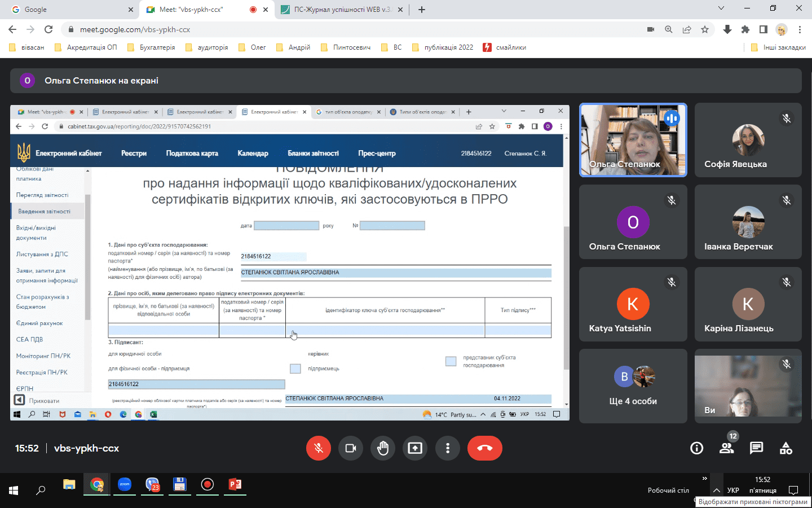This screenshot has height=508, width=812.
Task: Open a new browser tab
Action: pos(422,10)
